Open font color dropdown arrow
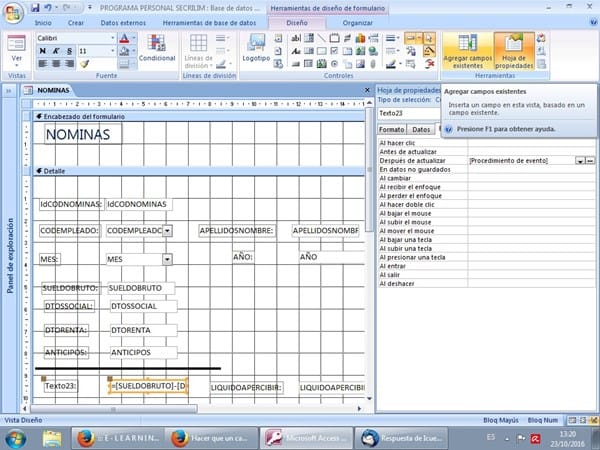This screenshot has width=600, height=450. 134,38
